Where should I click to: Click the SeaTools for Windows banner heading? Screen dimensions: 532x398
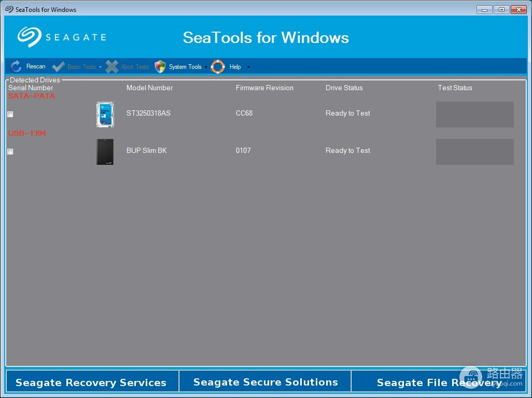click(x=265, y=37)
